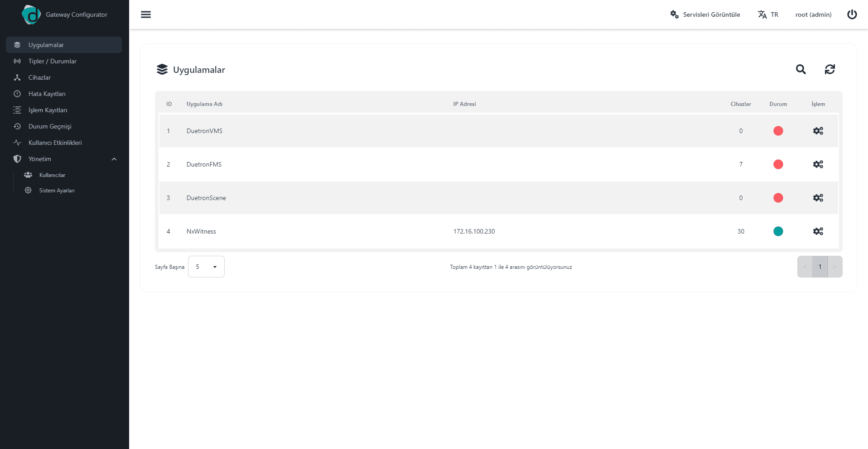This screenshot has height=449, width=868.
Task: Open settings gears for NxWitness row
Action: (818, 231)
